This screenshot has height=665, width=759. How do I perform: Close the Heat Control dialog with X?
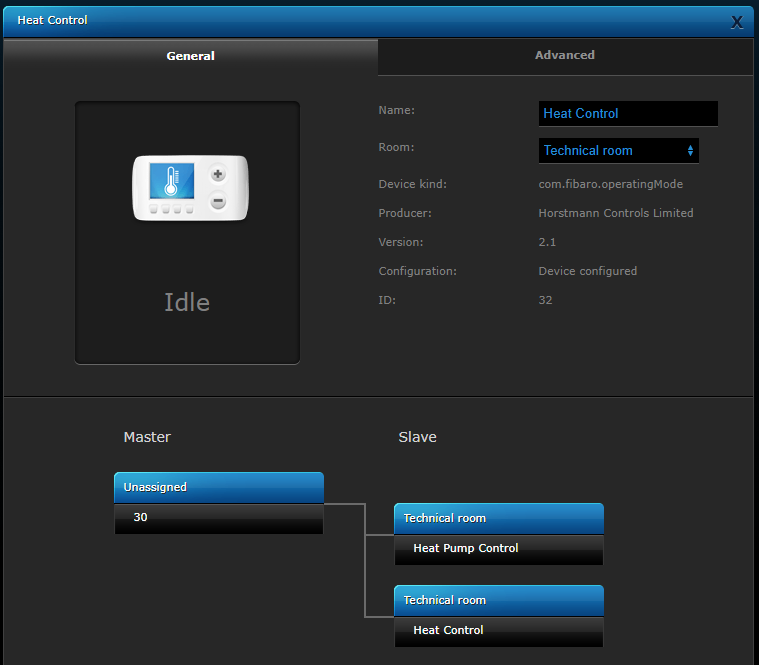pos(737,22)
